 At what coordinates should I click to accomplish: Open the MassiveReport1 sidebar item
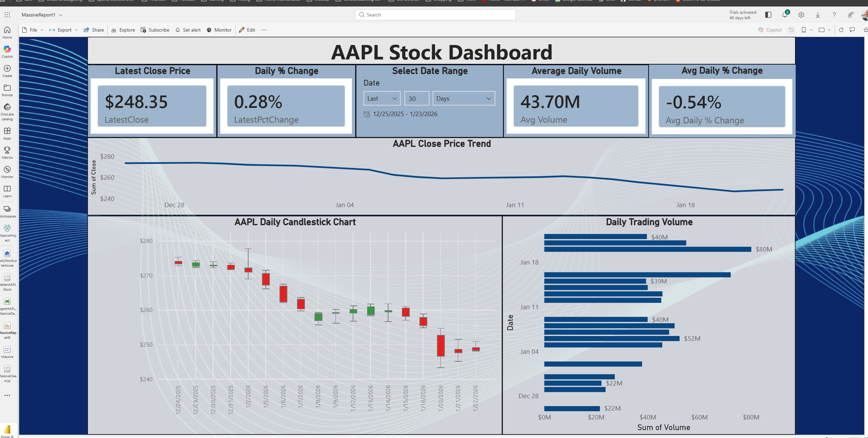[7, 330]
